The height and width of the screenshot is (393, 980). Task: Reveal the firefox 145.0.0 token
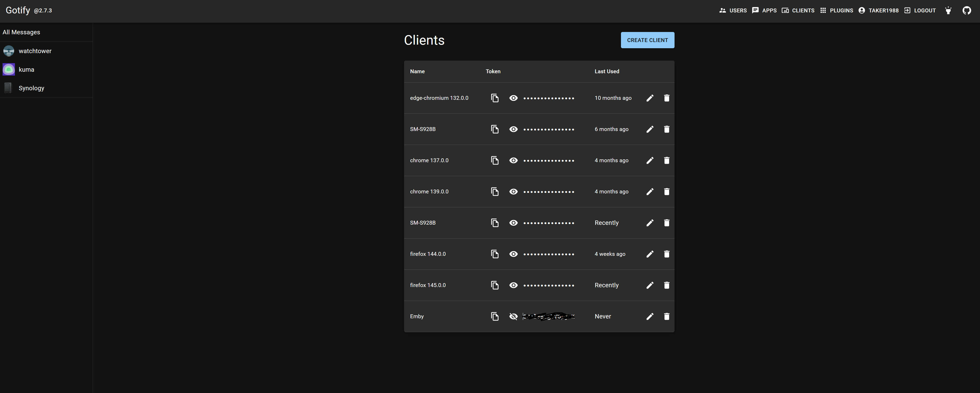(513, 285)
